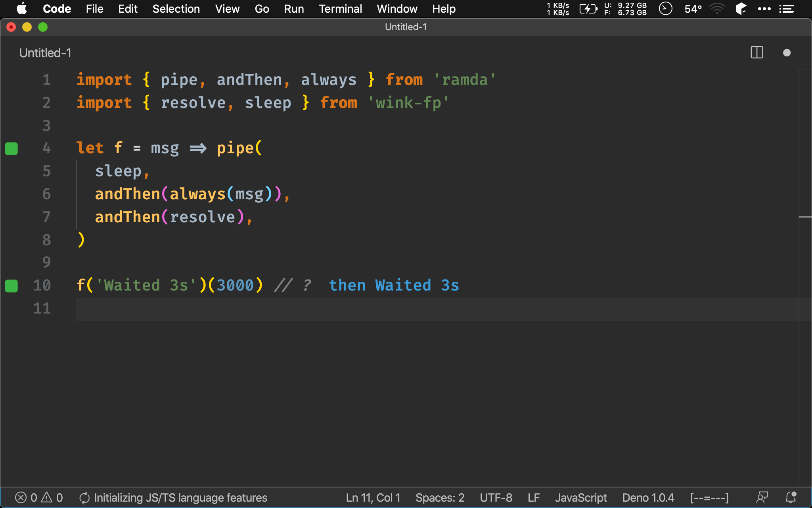
Task: Change indentation via Spaces: 2
Action: [440, 498]
